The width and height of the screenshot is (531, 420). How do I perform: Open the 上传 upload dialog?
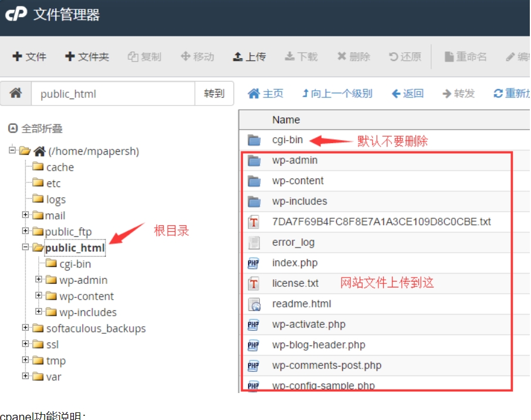249,56
